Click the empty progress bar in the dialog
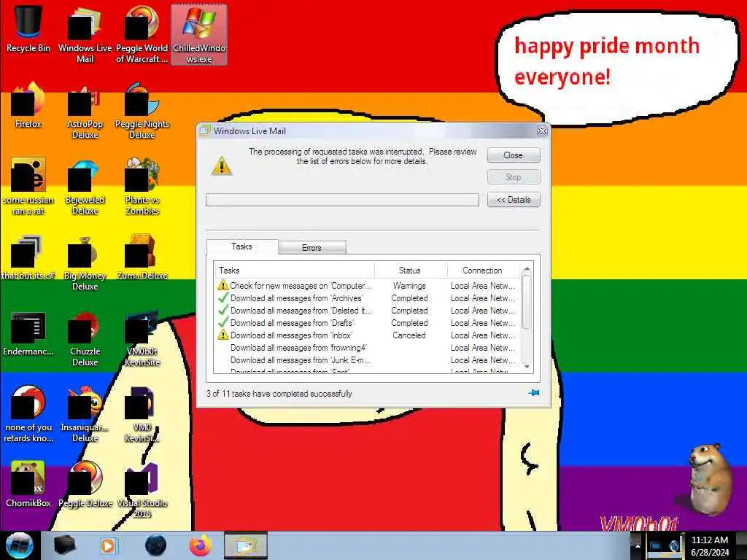This screenshot has width=747, height=560. 342,200
